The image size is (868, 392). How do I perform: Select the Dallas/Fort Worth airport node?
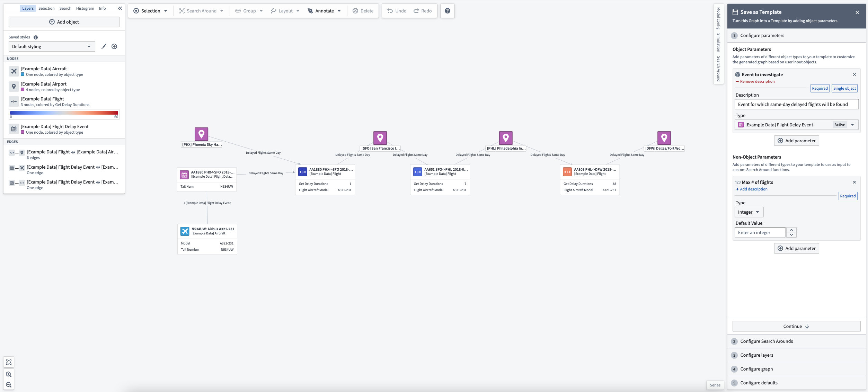click(x=664, y=138)
